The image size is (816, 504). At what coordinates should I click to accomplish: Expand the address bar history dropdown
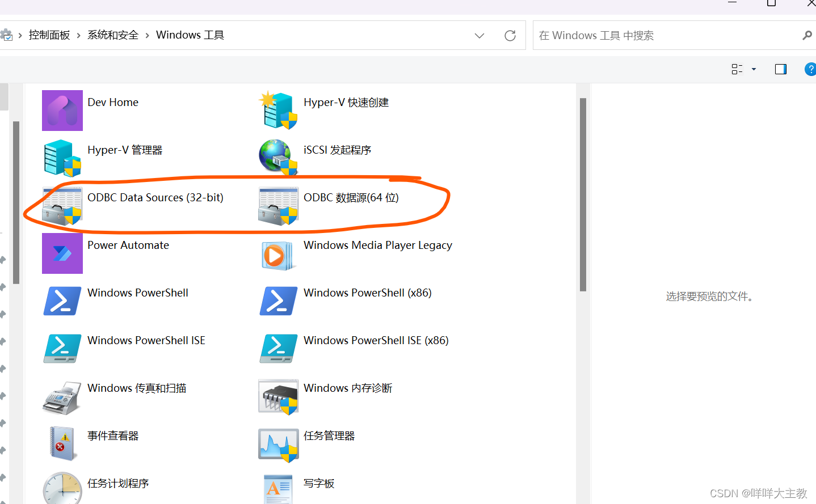click(479, 35)
